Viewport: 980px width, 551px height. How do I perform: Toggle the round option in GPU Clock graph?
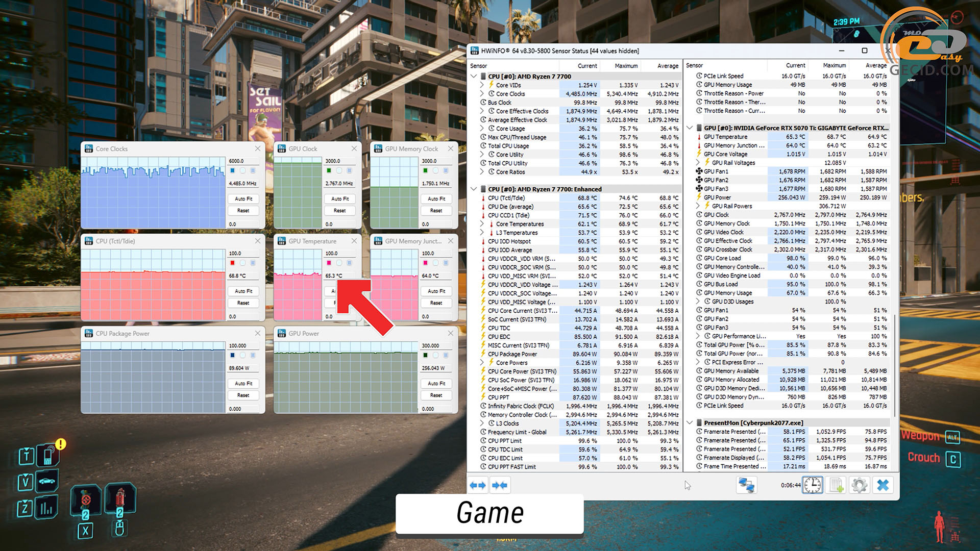[x=339, y=170]
